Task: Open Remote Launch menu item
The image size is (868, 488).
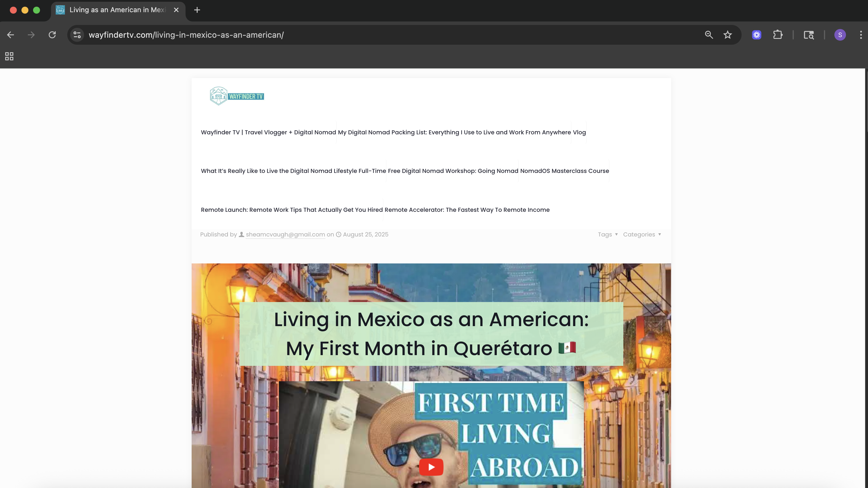Action: pyautogui.click(x=291, y=209)
